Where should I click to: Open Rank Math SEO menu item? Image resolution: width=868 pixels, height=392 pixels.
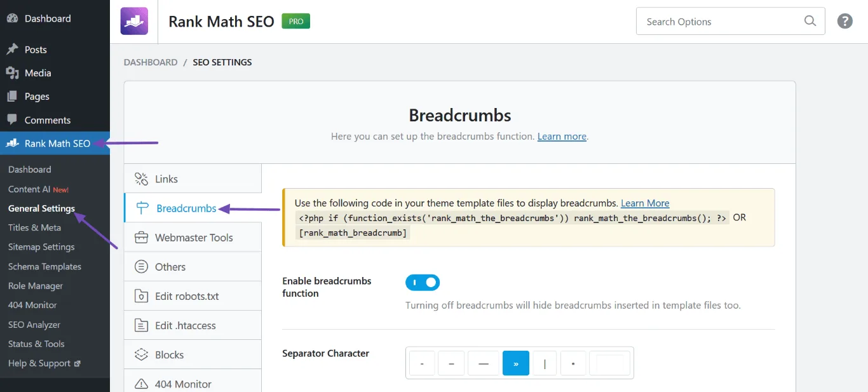(x=55, y=144)
